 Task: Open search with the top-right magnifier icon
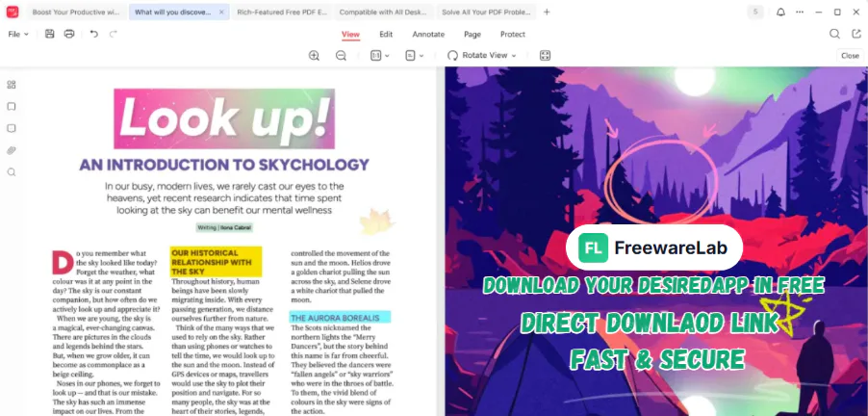point(834,34)
